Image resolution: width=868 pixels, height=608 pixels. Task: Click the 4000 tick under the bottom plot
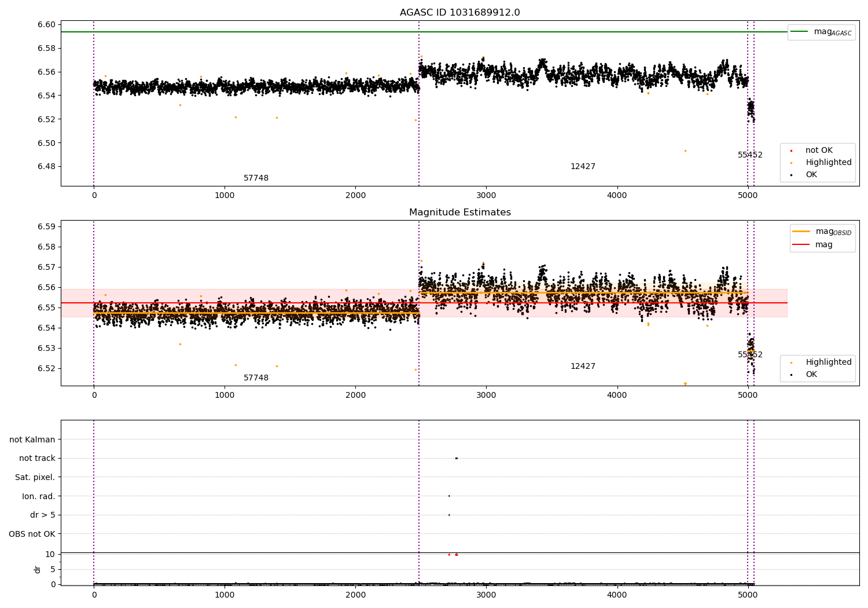click(x=617, y=595)
